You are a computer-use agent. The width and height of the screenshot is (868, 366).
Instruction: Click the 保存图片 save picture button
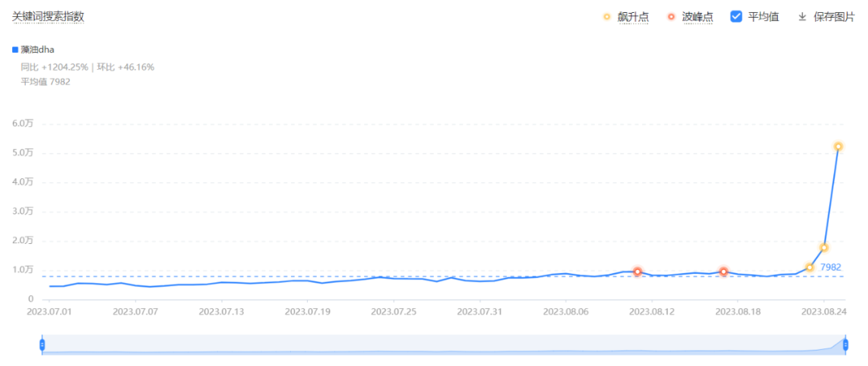833,17
